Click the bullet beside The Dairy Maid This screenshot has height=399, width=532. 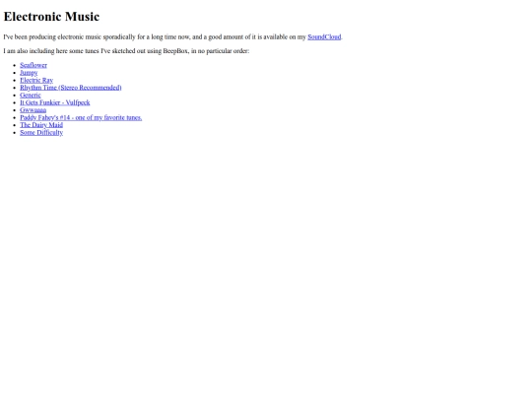point(15,125)
